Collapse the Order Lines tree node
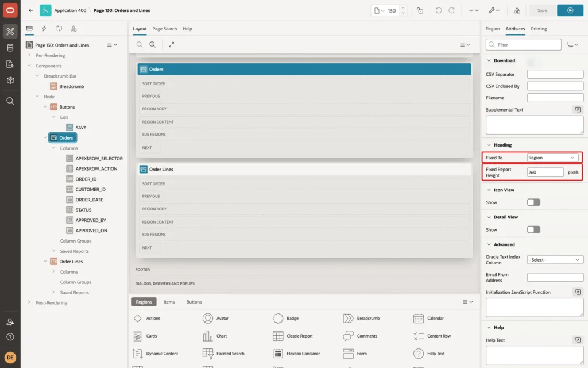Screen dimensions: 588x368 (45, 262)
